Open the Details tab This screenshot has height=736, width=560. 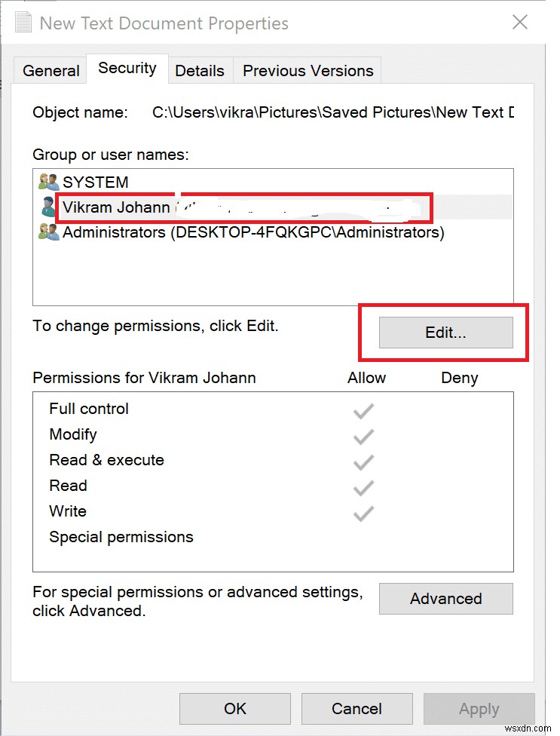(x=200, y=71)
